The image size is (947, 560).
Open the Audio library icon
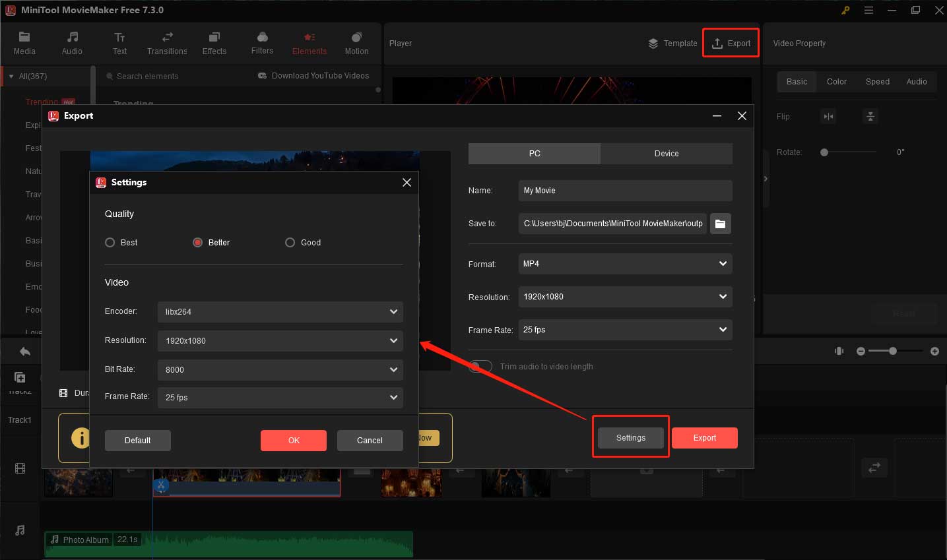73,37
